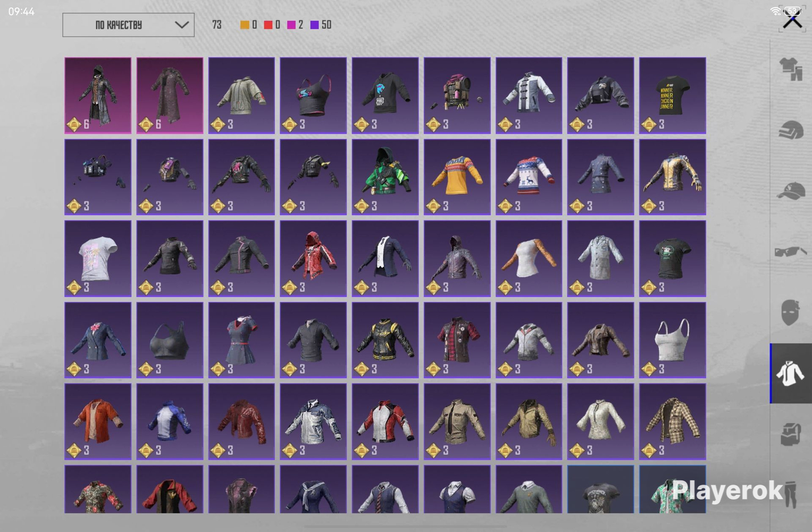
Task: Click the total item count 73
Action: tap(217, 25)
